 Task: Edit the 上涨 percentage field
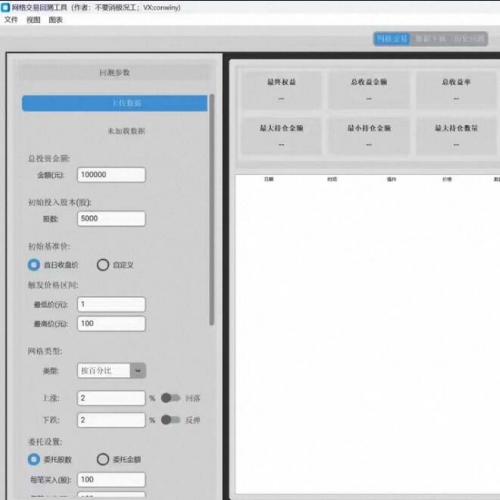(x=111, y=398)
